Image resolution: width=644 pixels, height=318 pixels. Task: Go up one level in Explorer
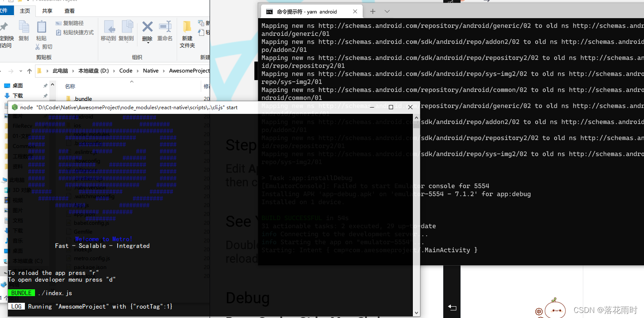(x=29, y=71)
